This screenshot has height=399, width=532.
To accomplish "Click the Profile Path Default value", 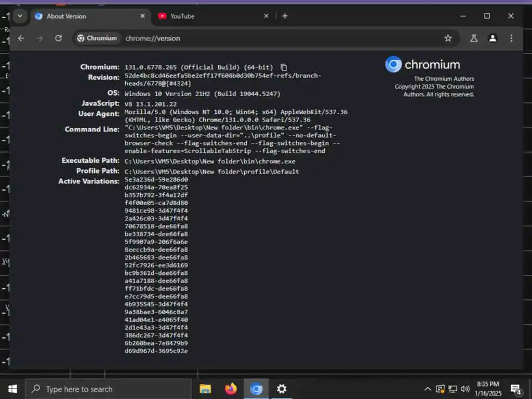I will (212, 171).
